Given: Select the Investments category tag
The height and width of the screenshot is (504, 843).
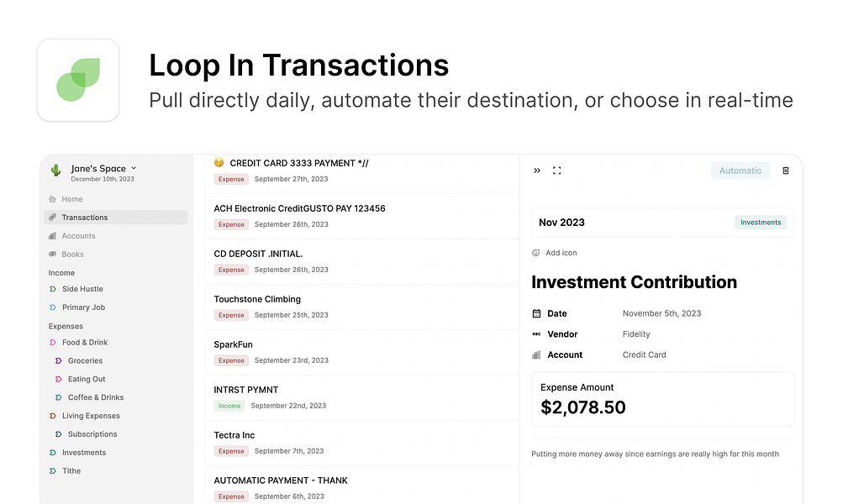Looking at the screenshot, I should [761, 223].
